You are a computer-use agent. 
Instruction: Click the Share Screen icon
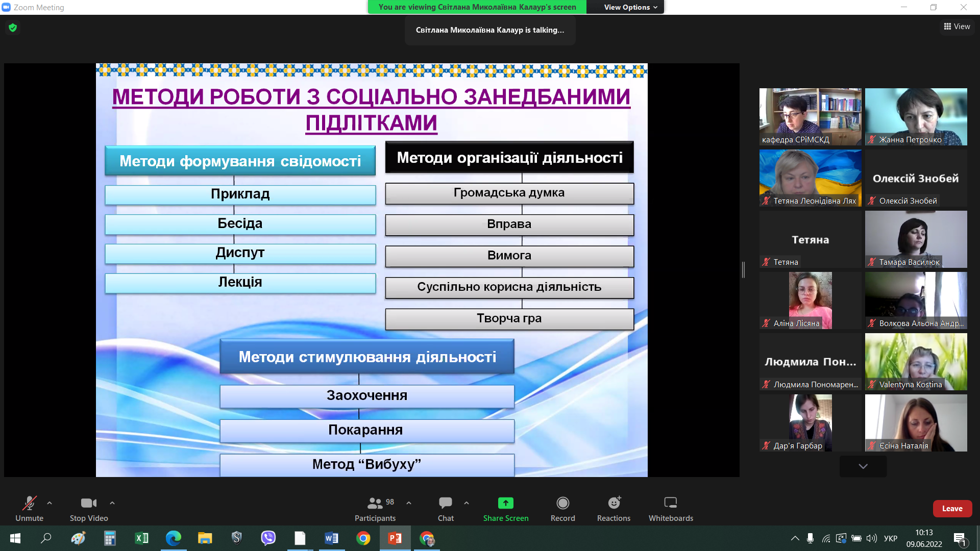click(x=505, y=504)
